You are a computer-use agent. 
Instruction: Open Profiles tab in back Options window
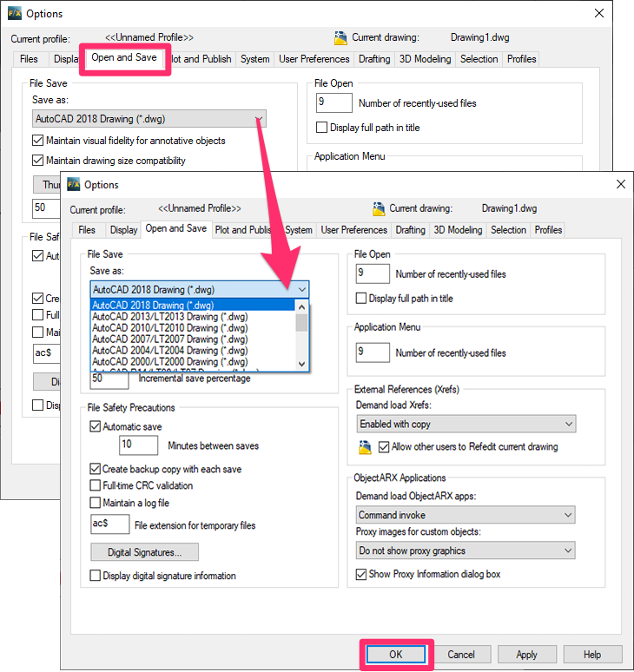(x=522, y=59)
